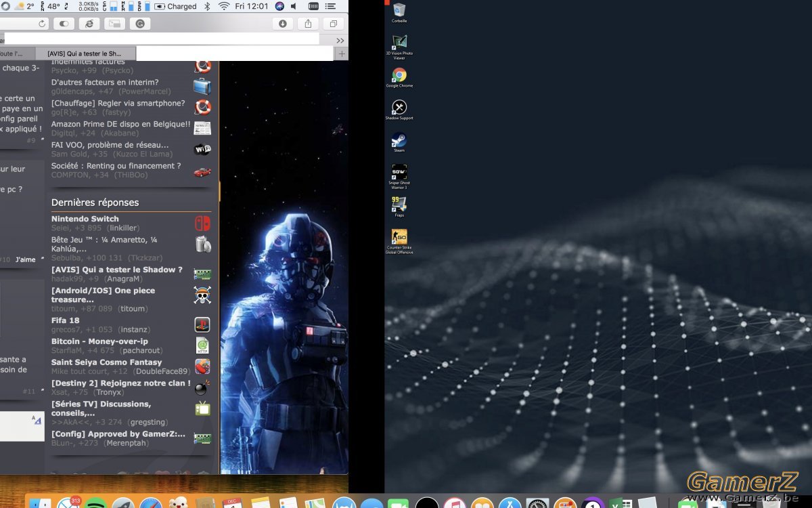
Task: Open the Safari share menu
Action: tap(309, 24)
